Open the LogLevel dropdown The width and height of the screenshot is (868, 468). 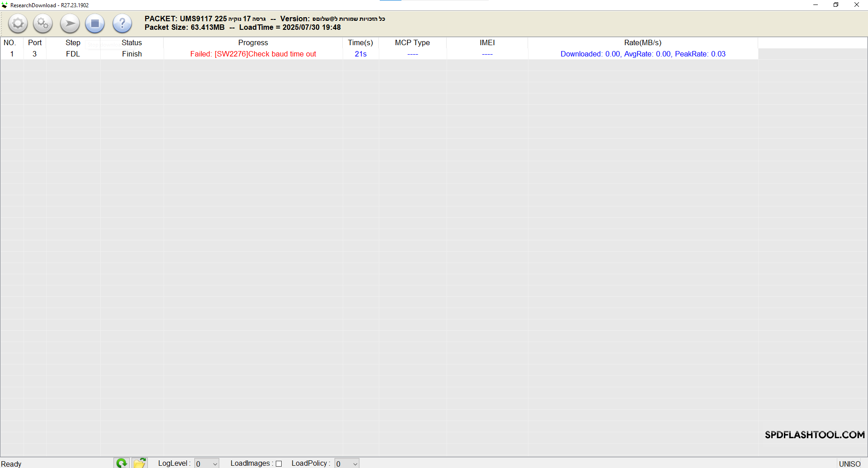click(x=207, y=463)
